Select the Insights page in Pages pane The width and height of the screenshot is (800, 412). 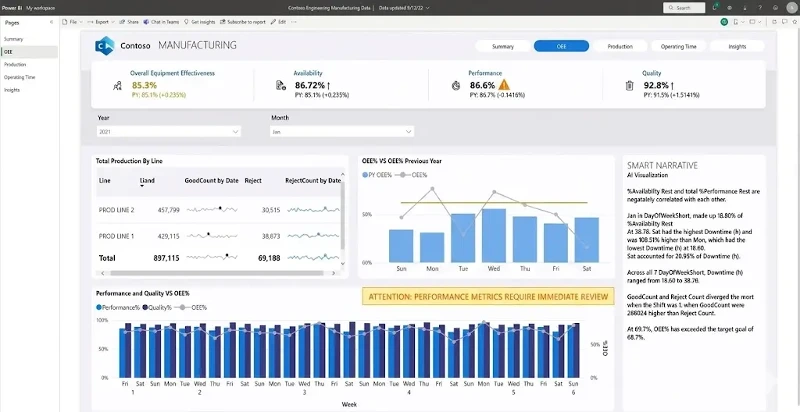coord(12,90)
